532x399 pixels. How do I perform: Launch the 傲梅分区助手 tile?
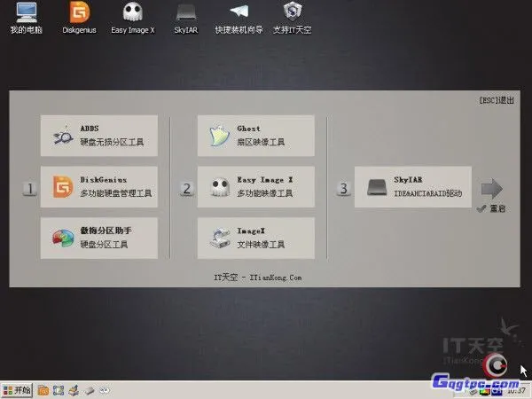click(99, 239)
